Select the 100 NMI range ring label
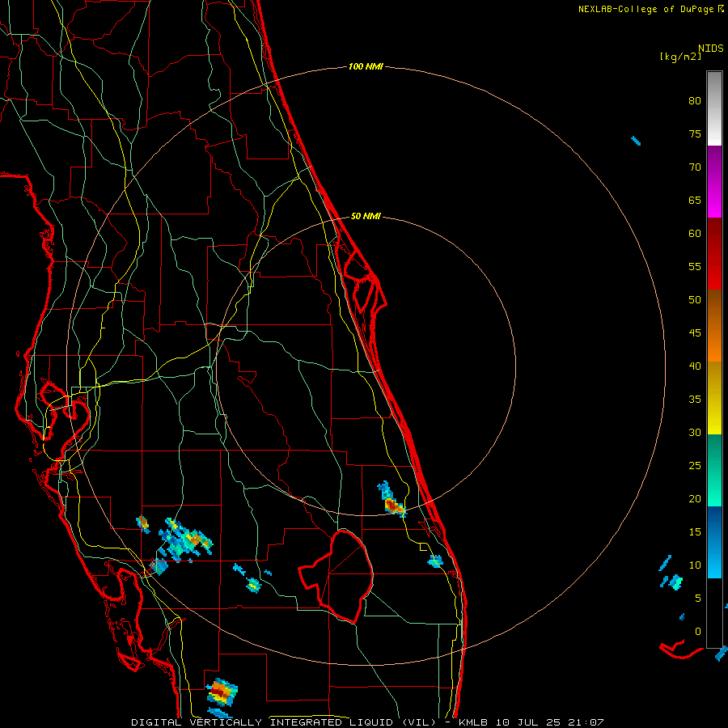This screenshot has width=728, height=728. click(366, 67)
